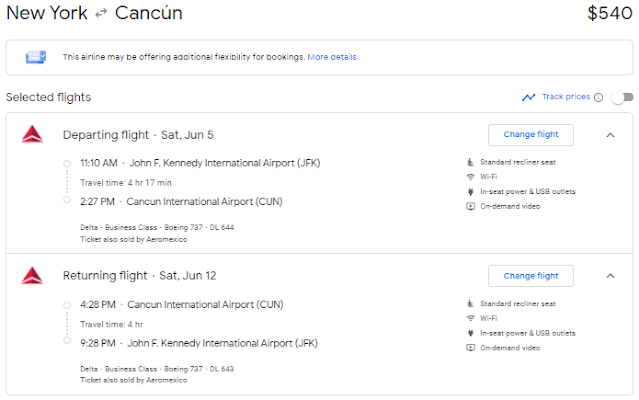Click the Departing flight Sat, Jun 5 heading
The height and width of the screenshot is (400, 639).
click(138, 135)
